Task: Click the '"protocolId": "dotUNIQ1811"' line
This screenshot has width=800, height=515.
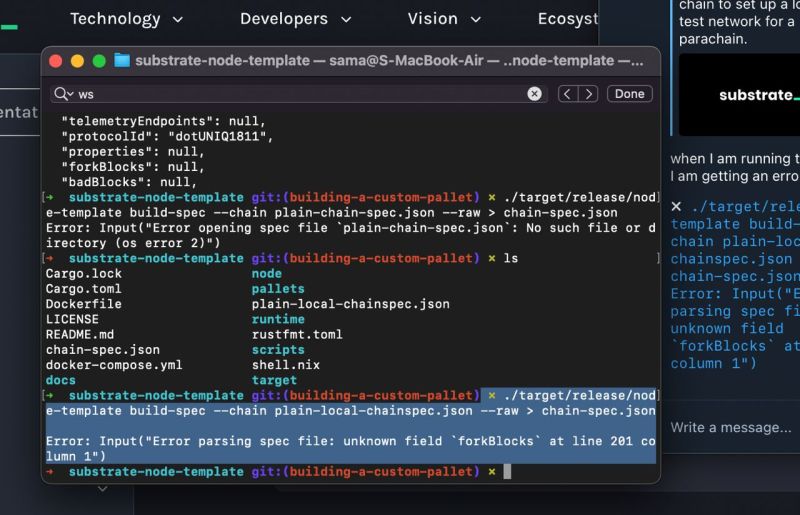Action: pos(167,137)
